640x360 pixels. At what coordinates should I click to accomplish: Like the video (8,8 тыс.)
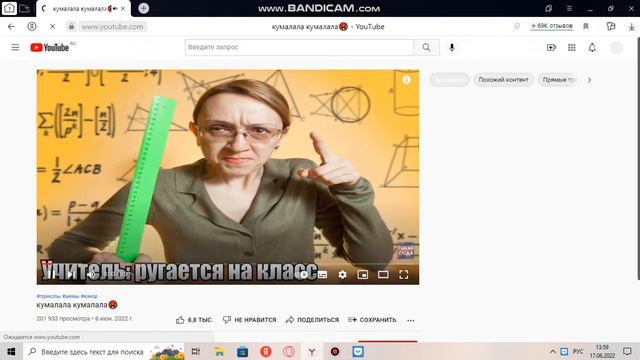[194, 320]
